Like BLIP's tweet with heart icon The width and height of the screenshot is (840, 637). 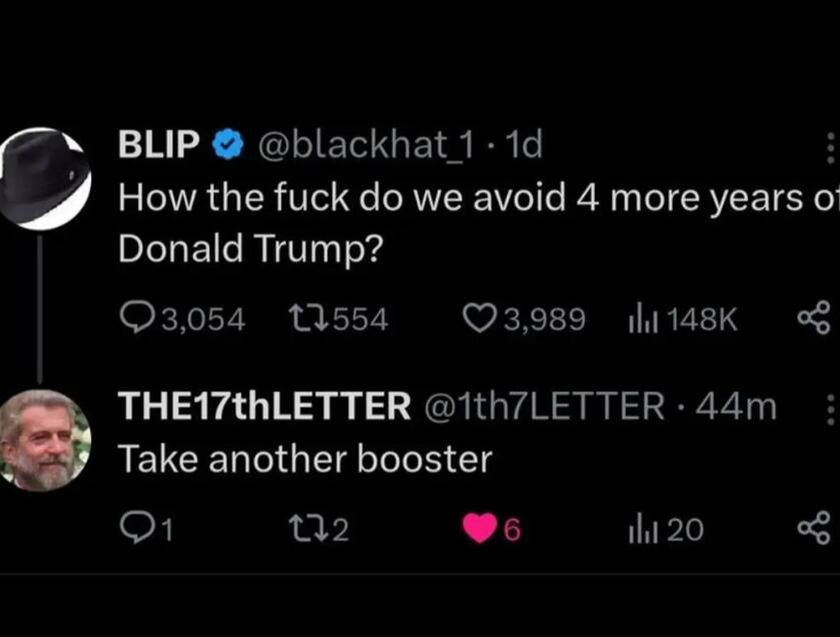click(478, 318)
